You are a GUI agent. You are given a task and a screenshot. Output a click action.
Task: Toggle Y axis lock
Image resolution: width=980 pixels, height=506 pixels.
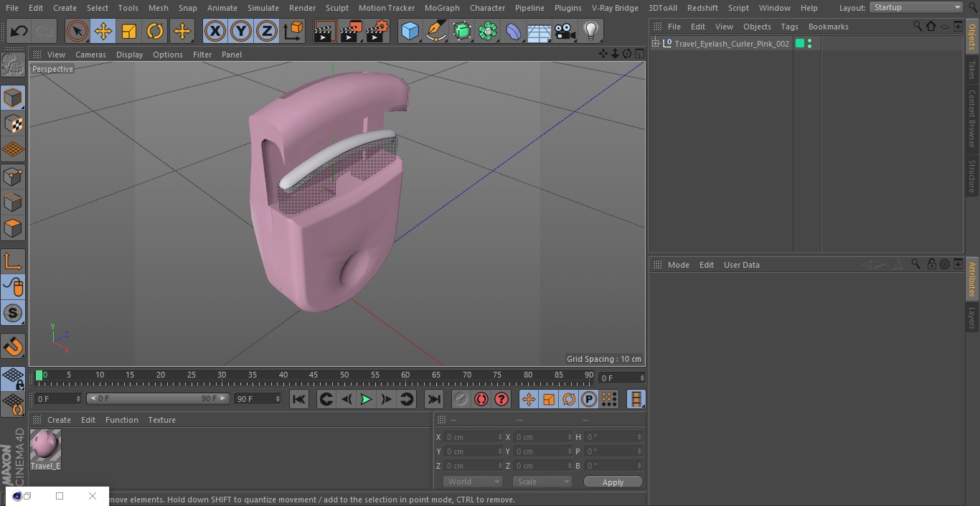240,31
